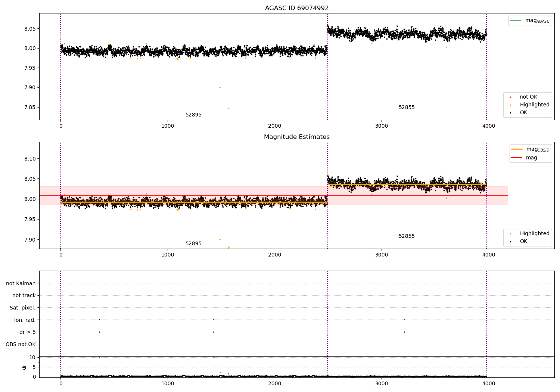This screenshot has height=392, width=560.
Task: Click the 5 tick on the dr axis
Action: pos(34,367)
